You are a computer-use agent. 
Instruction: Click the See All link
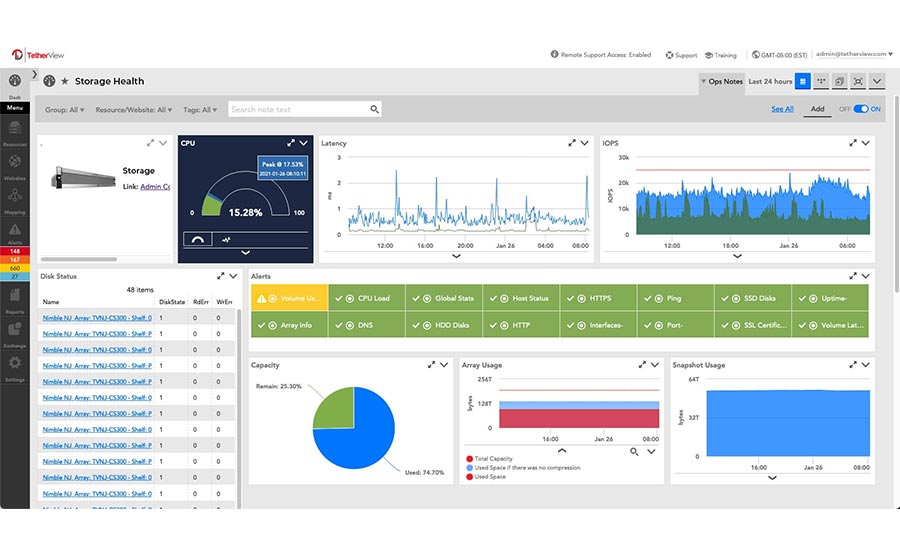click(x=782, y=109)
